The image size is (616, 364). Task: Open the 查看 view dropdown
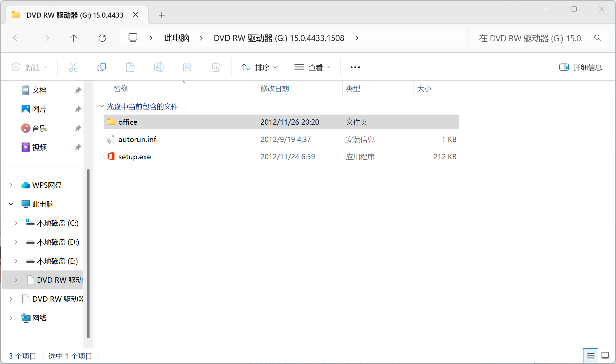click(312, 67)
